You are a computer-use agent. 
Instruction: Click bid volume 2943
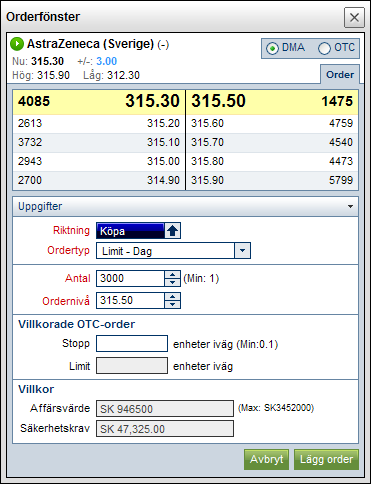coord(30,161)
